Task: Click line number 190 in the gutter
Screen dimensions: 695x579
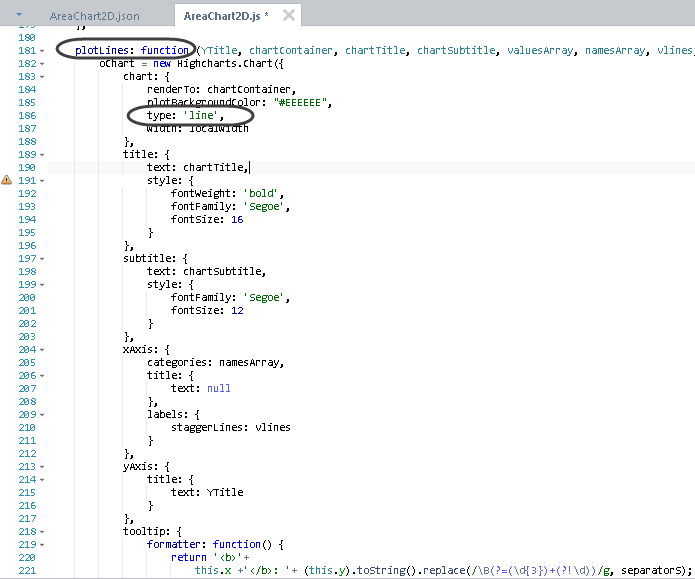Action: [27, 168]
